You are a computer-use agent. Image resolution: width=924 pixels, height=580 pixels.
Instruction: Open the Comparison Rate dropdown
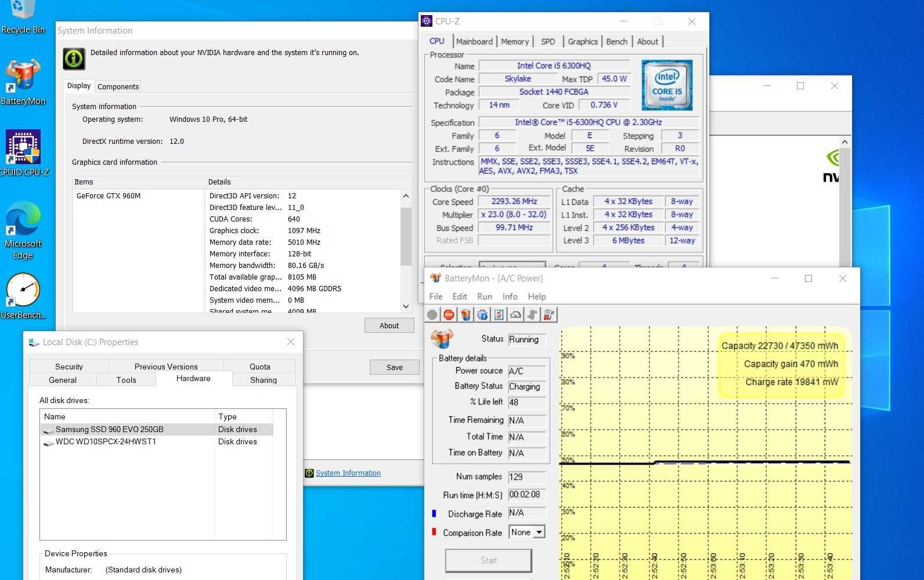click(540, 532)
